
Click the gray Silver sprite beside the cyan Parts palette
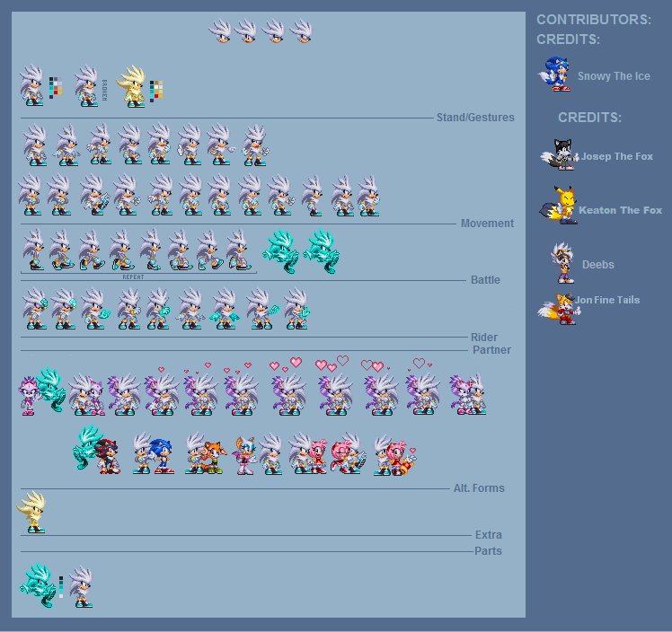pos(82,586)
